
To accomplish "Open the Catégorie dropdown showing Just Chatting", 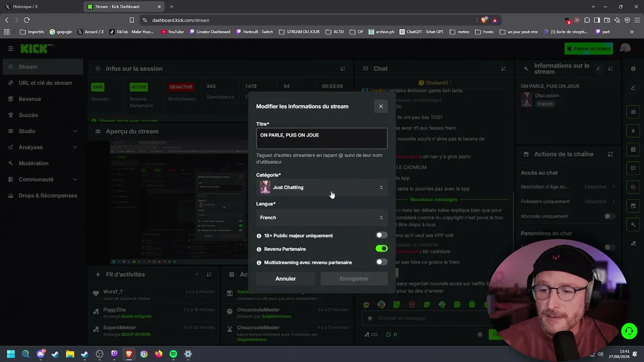I will pyautogui.click(x=321, y=188).
